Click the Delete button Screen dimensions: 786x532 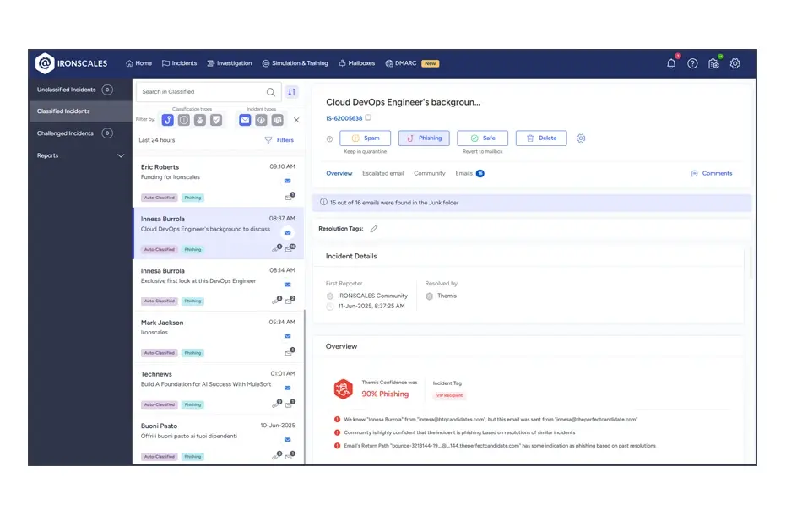(541, 138)
